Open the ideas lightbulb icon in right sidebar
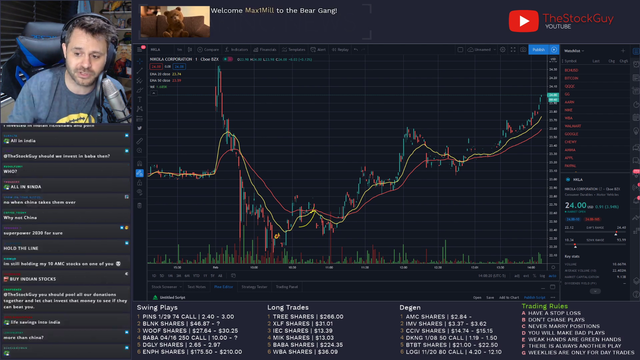The width and height of the screenshot is (640, 360). (636, 131)
